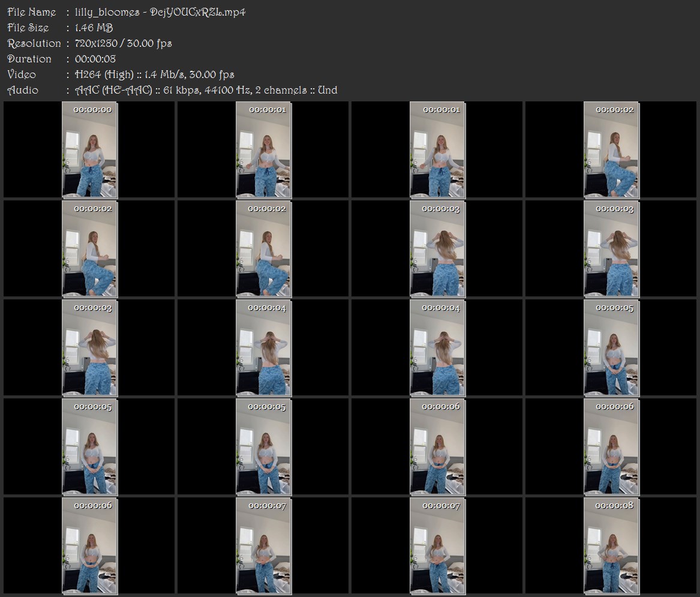This screenshot has height=597, width=700.
Task: Click the first thumbnail stamped 00:00:02
Action: click(612, 150)
